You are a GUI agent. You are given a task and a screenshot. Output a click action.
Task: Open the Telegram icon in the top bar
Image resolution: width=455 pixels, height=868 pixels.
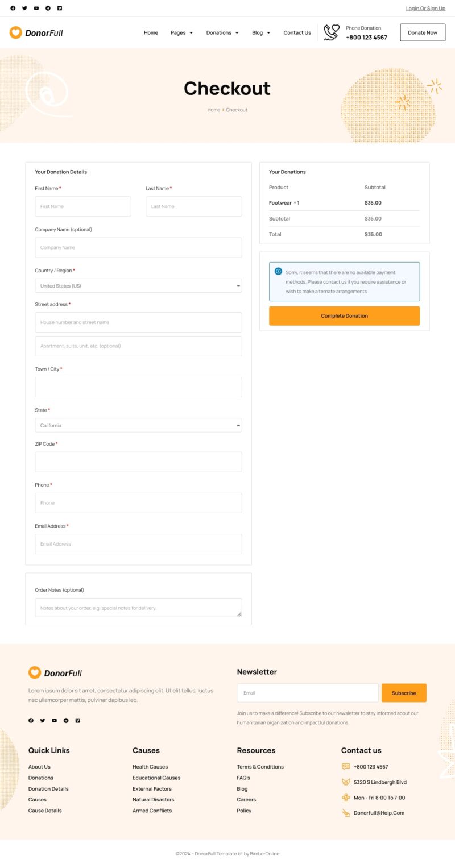48,8
